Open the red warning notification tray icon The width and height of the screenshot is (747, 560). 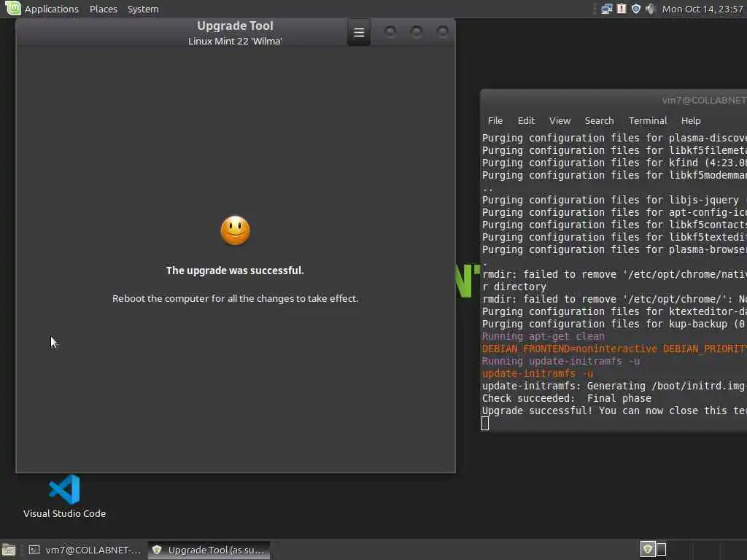tap(622, 9)
